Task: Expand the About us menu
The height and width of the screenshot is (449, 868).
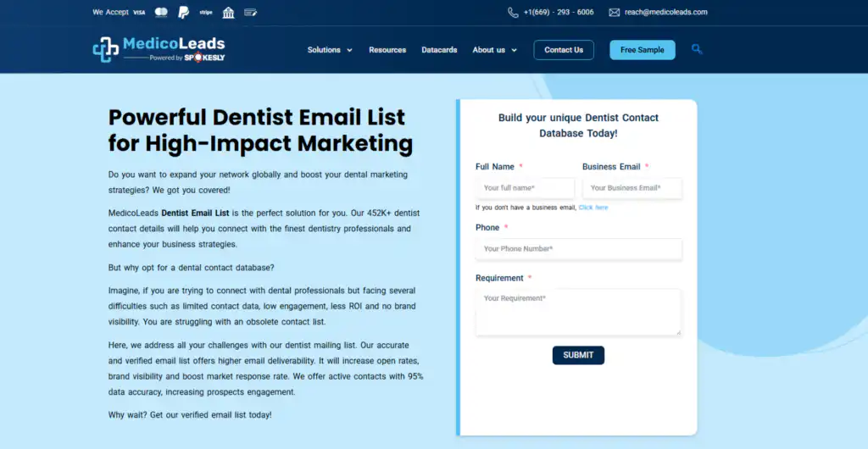Action: [494, 50]
